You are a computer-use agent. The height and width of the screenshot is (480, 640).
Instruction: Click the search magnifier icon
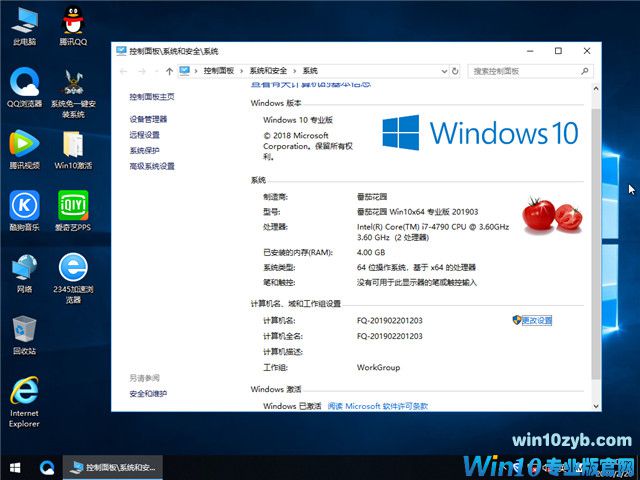pos(585,71)
